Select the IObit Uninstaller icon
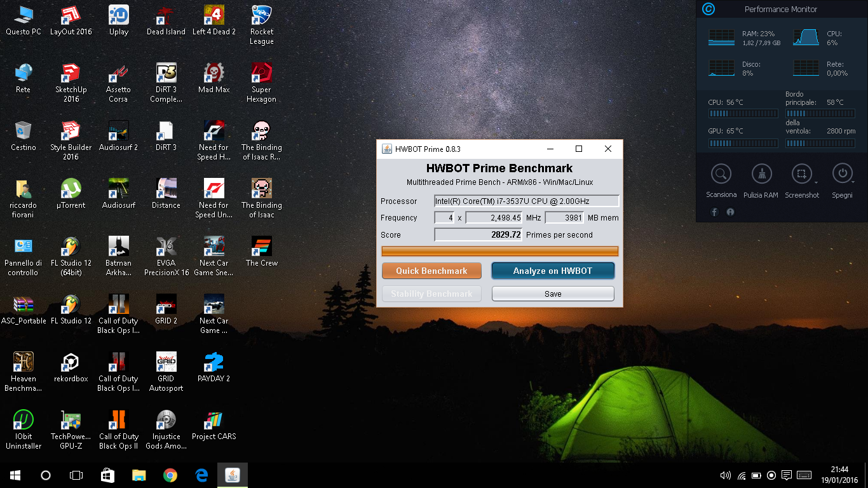Image resolution: width=868 pixels, height=488 pixels. coord(24,430)
